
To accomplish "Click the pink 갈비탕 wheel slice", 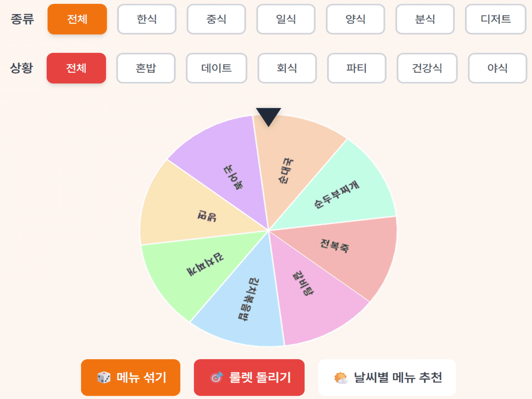I will click(310, 293).
